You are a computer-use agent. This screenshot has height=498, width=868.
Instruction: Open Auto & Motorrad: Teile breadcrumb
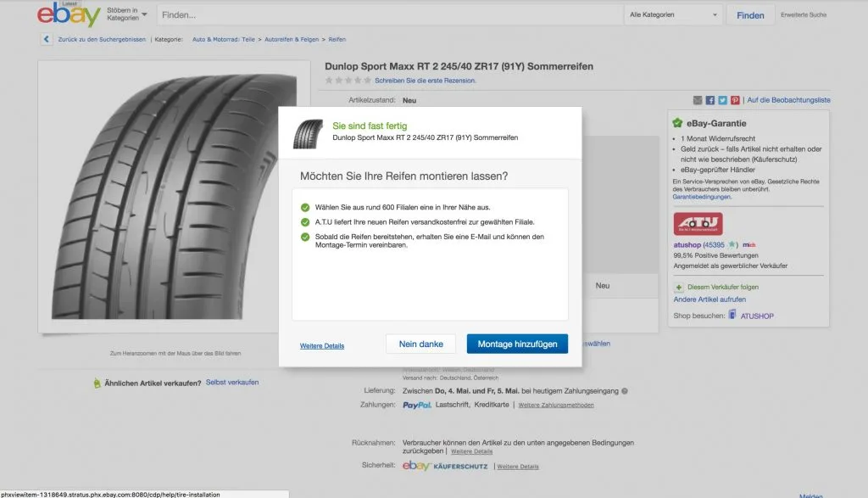(x=224, y=39)
